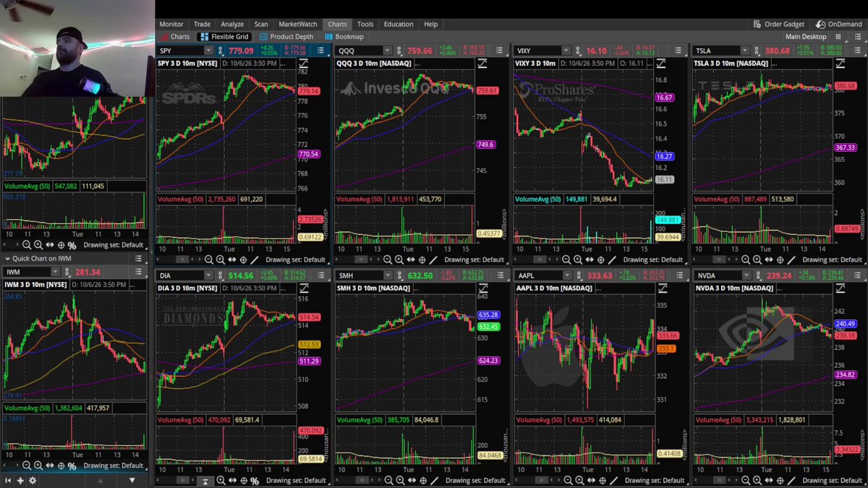Open the Order Gadget
The width and height of the screenshot is (868, 488).
click(x=778, y=24)
